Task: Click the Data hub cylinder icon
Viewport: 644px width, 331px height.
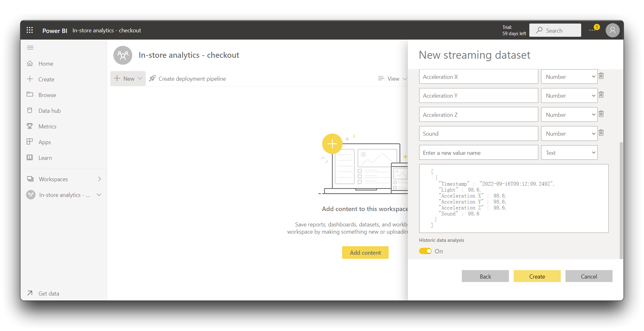Action: tap(30, 110)
